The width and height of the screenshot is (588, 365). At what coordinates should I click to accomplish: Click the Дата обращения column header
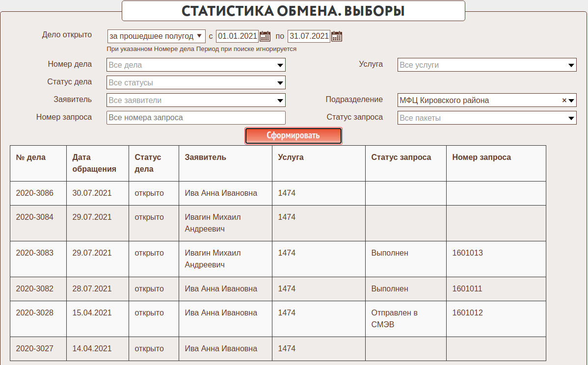tap(94, 163)
